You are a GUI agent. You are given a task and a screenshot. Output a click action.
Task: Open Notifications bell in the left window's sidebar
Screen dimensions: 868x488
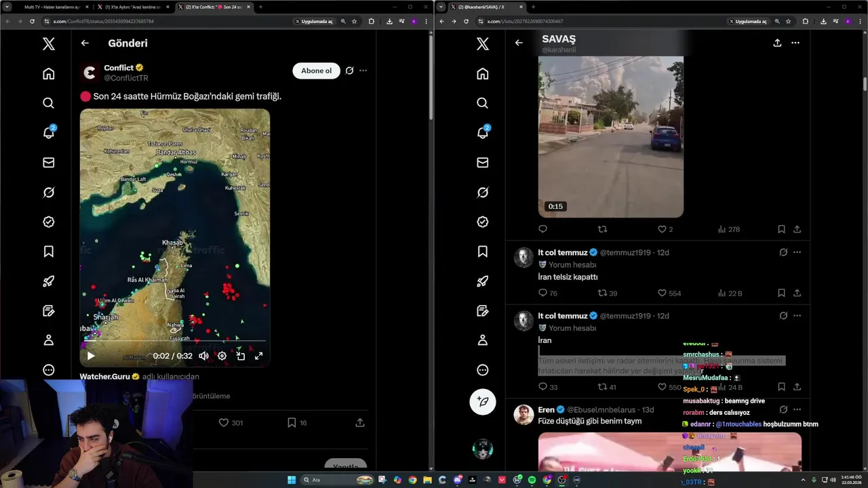pos(48,133)
